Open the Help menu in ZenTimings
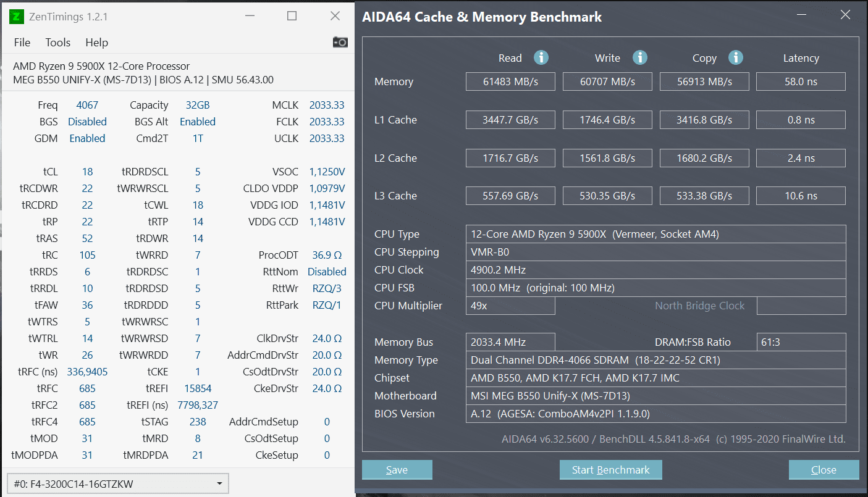This screenshot has width=868, height=497. [96, 43]
